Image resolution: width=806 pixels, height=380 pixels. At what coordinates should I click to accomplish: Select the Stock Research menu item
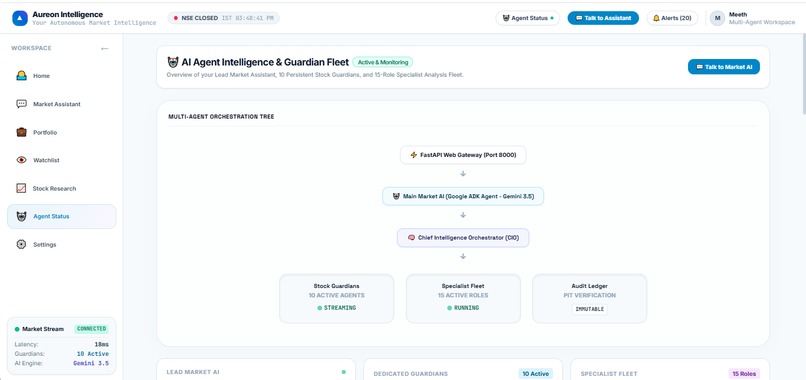pyautogui.click(x=62, y=188)
